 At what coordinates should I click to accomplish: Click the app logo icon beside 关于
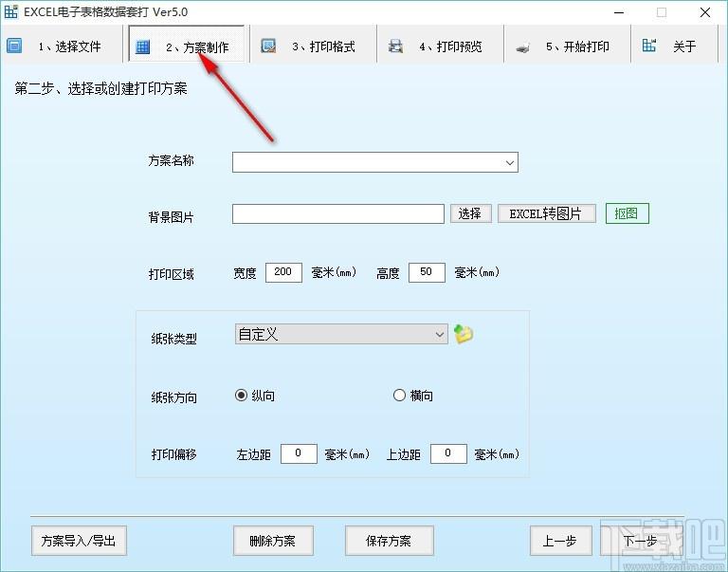point(649,46)
